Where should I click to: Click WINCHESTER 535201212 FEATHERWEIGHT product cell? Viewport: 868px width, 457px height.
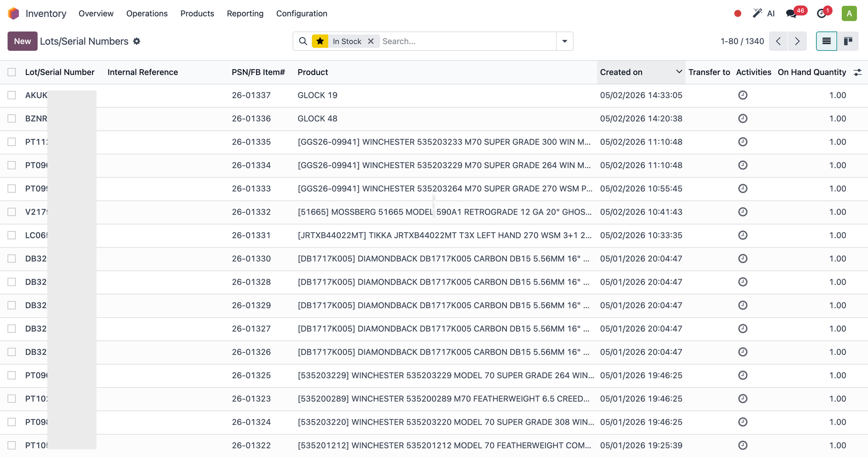444,445
